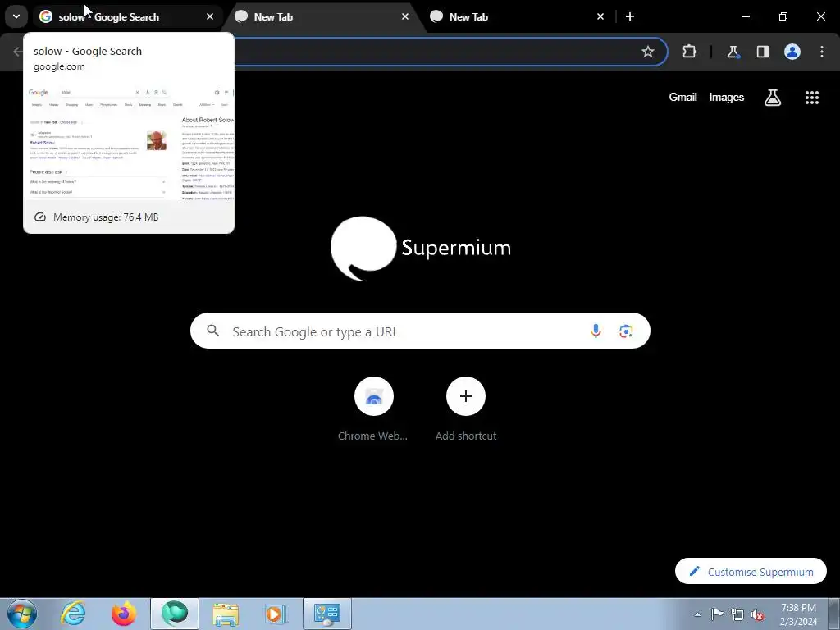Click the Memory usage: 76.4 MB text
Viewport: 840px width, 630px height.
pos(106,217)
